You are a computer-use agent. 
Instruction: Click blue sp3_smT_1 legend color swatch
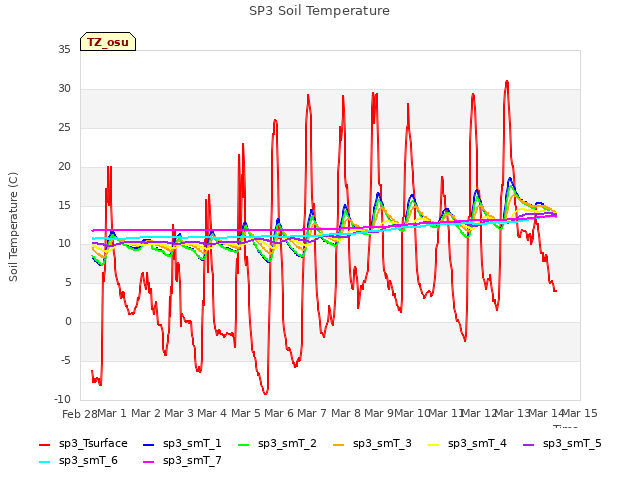[x=149, y=445]
